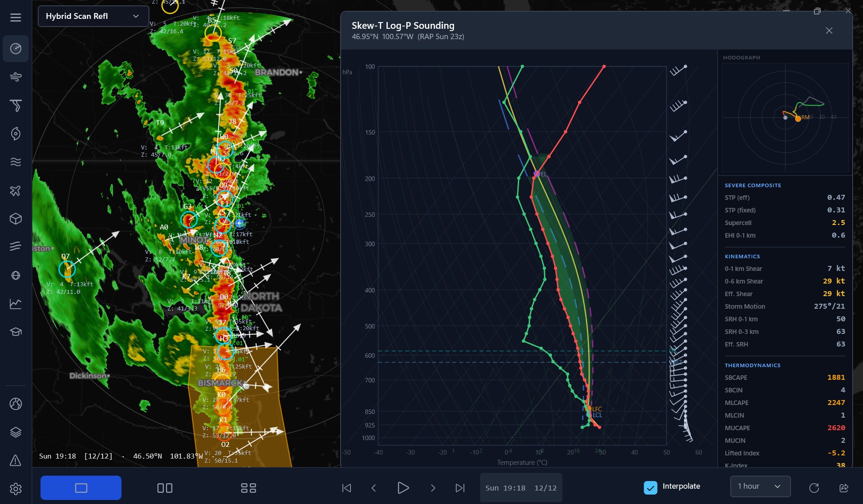
Task: Open the tornado icon in sidebar
Action: point(16,105)
